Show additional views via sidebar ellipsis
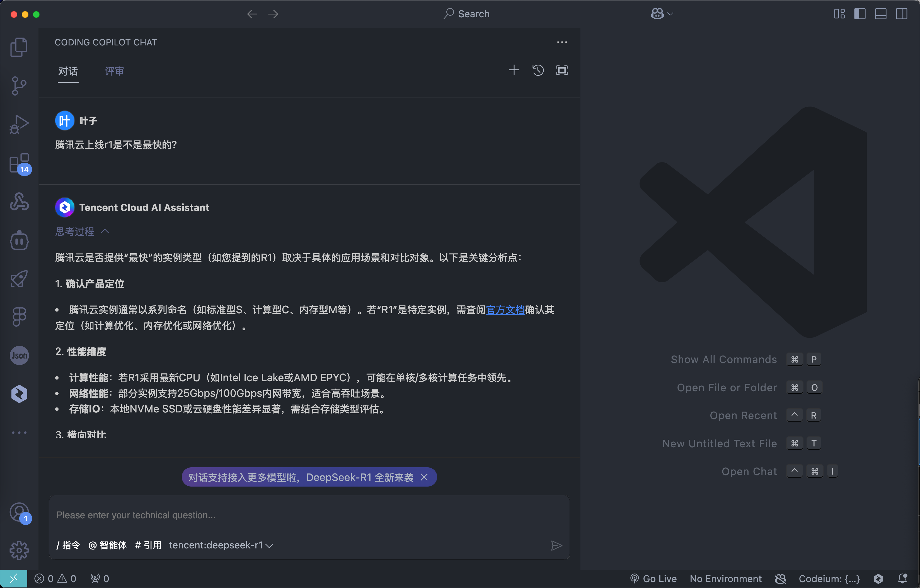 pyautogui.click(x=19, y=433)
